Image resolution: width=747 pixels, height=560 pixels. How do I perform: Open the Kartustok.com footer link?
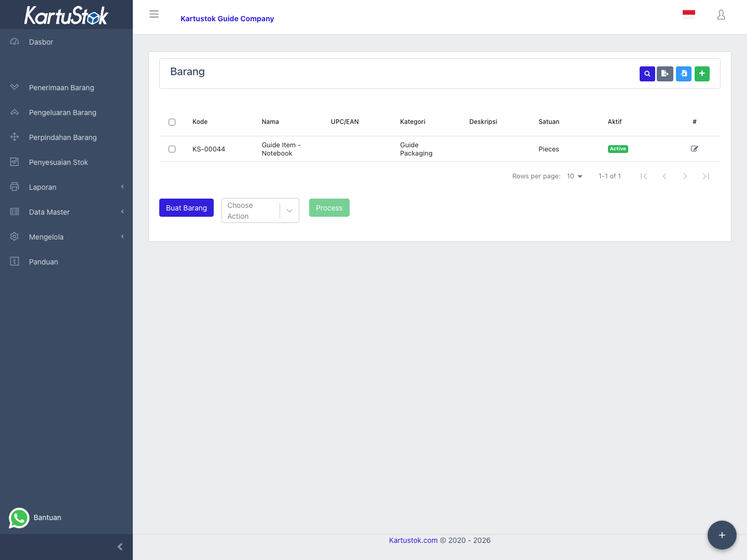click(413, 540)
